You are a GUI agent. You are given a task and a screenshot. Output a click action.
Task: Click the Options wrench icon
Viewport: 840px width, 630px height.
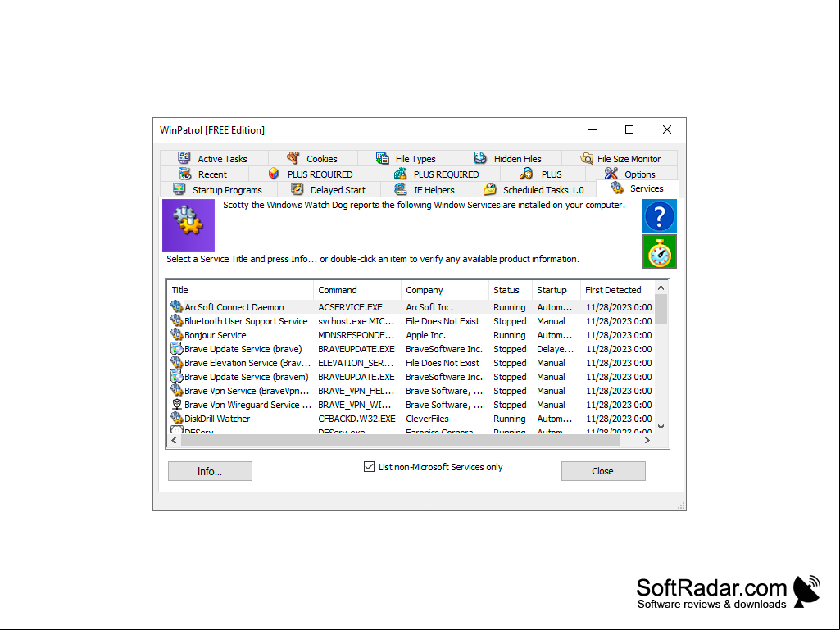point(611,174)
